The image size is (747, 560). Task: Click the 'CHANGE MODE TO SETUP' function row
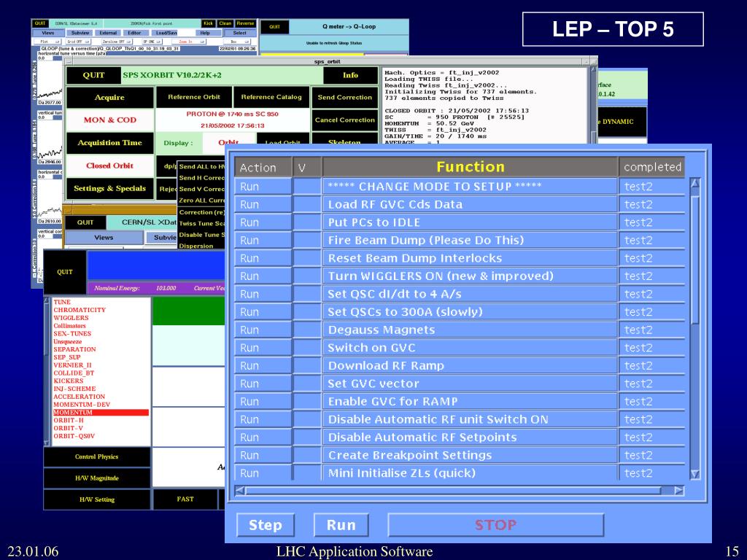tap(471, 187)
